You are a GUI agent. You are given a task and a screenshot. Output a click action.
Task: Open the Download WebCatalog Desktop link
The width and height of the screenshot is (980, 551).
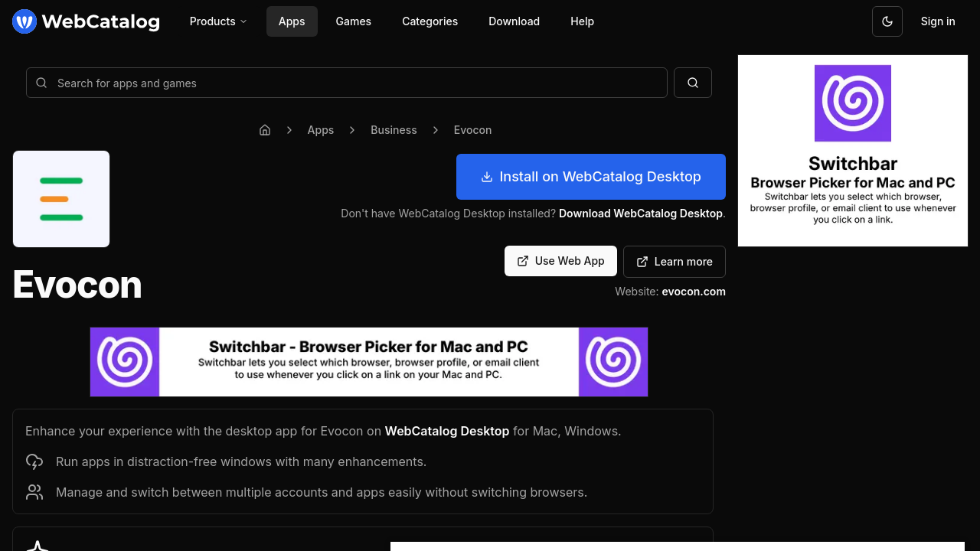point(641,214)
